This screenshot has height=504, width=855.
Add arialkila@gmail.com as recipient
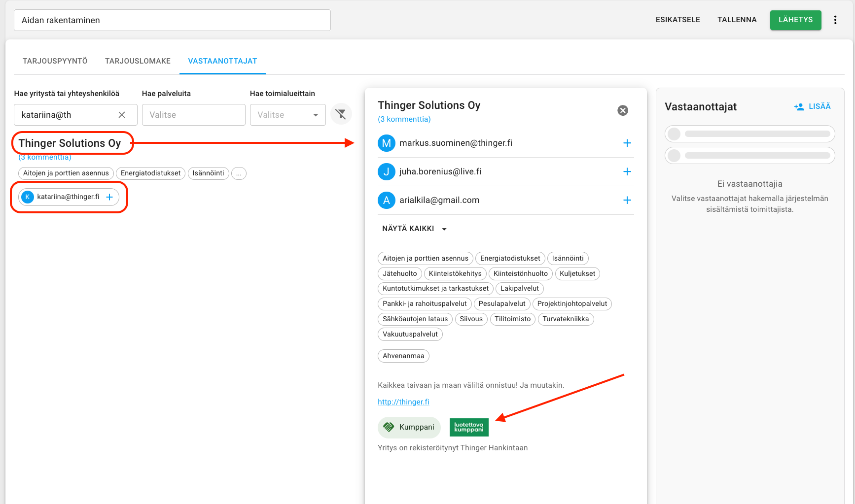[627, 200]
